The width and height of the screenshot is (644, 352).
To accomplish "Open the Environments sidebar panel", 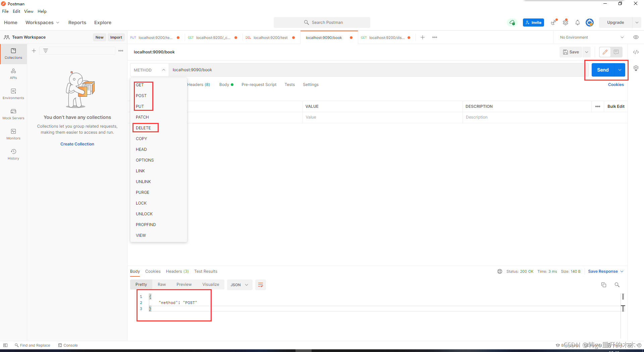I will pos(13,94).
